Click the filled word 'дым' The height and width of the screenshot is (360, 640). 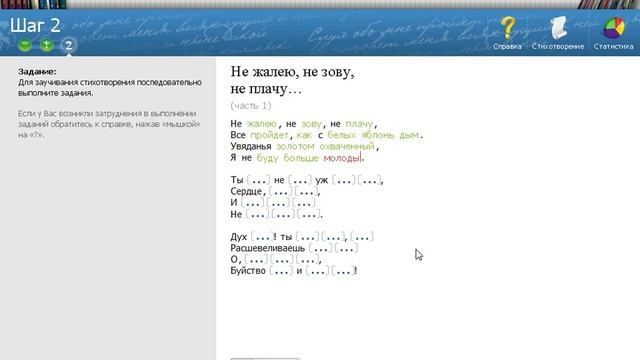(409, 135)
